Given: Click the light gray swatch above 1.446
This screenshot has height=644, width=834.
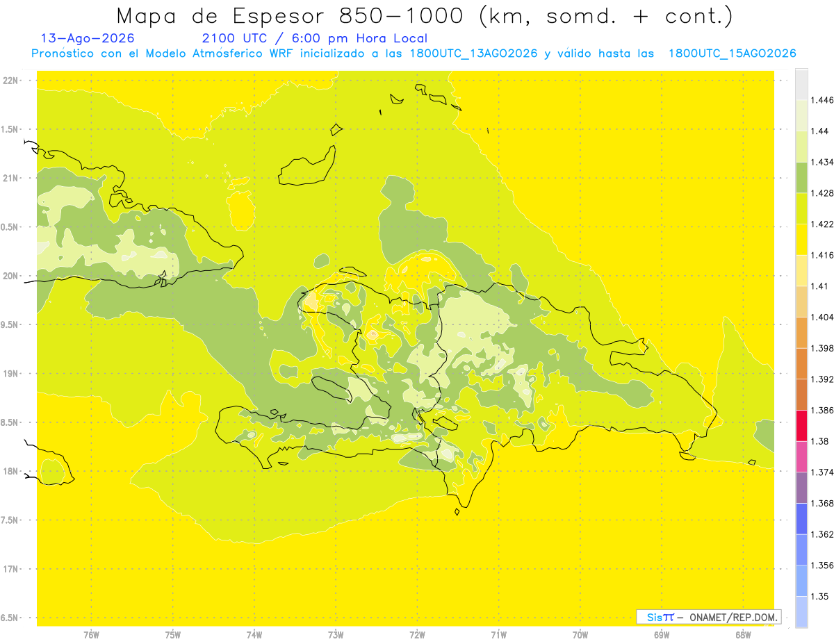Looking at the screenshot, I should click(x=801, y=84).
